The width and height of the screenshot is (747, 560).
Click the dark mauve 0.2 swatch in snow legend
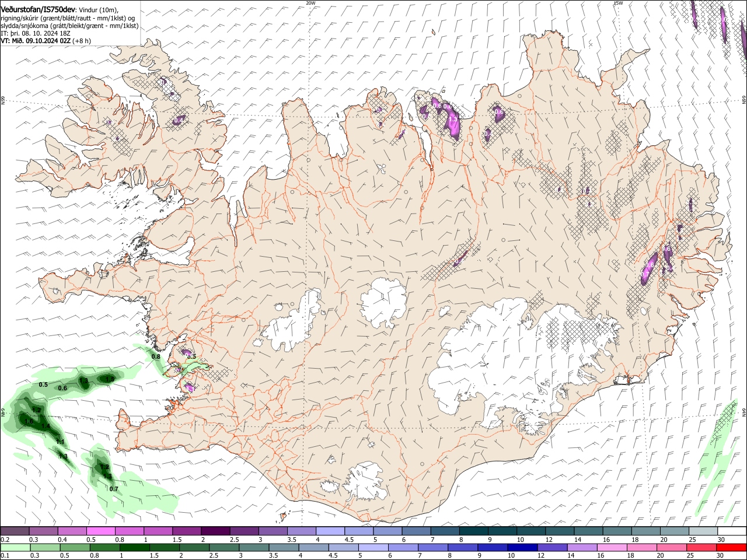(x=15, y=531)
